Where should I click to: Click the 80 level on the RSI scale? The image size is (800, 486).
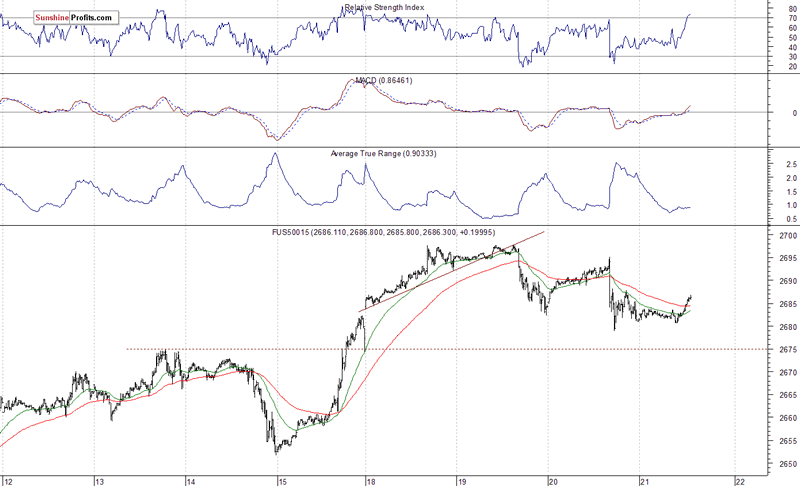pos(767,9)
